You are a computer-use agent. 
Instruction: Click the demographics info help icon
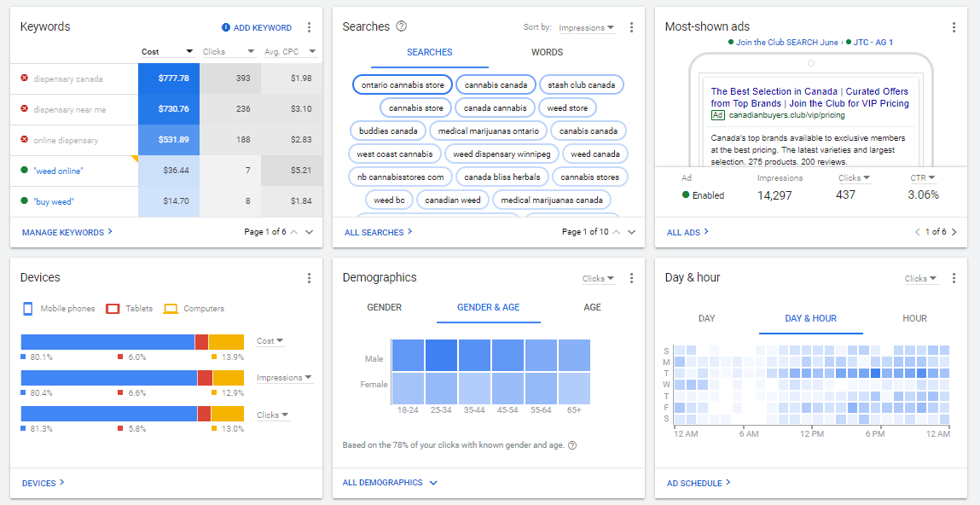[572, 445]
